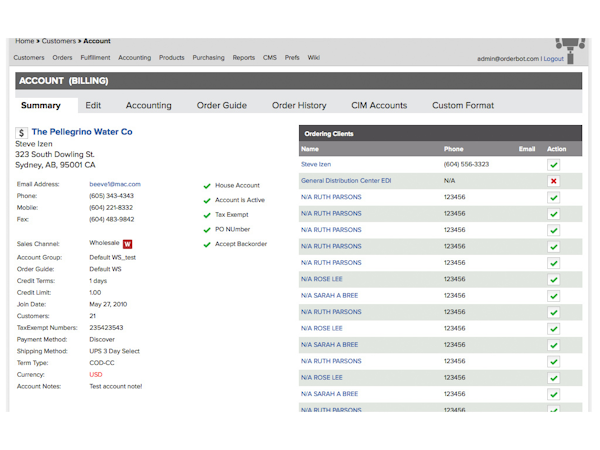Click the green check action for Steve Izen
Viewport: 600px width, 450px height.
554,165
